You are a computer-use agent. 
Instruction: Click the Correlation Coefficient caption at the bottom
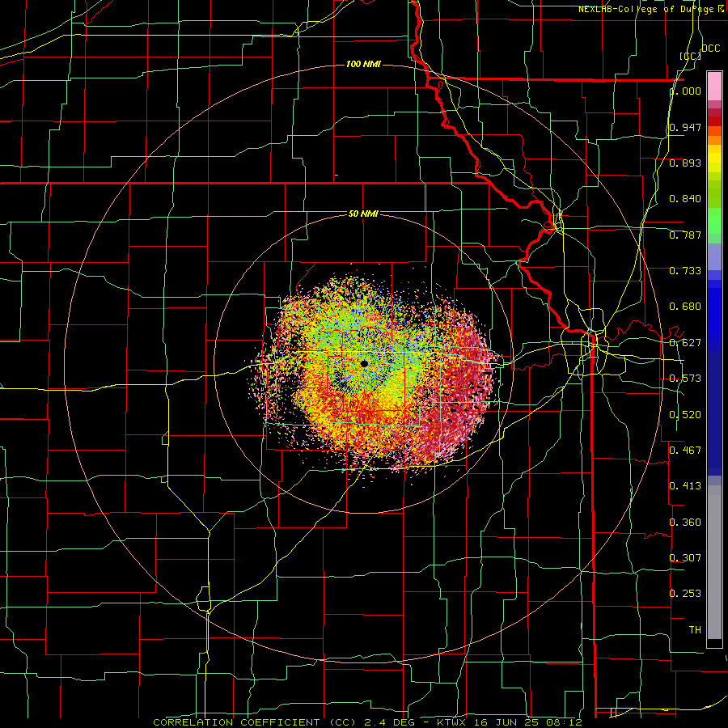coord(368,722)
